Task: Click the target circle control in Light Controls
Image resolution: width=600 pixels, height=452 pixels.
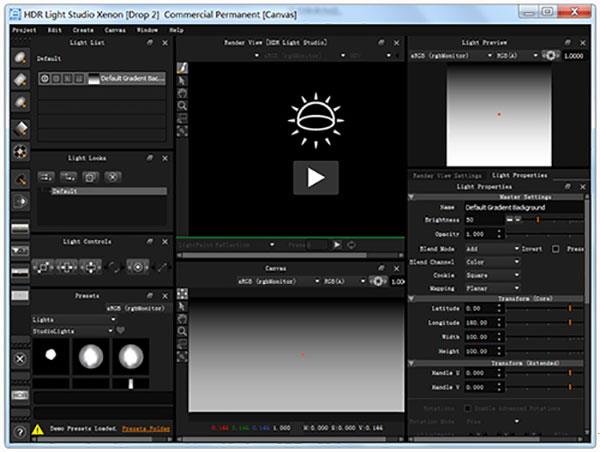Action: click(138, 267)
